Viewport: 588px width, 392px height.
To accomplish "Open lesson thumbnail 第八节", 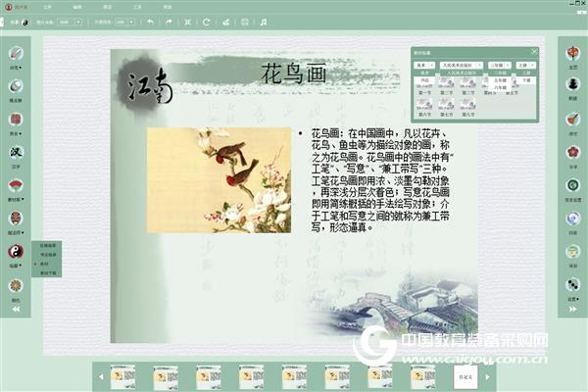I will tap(468, 107).
